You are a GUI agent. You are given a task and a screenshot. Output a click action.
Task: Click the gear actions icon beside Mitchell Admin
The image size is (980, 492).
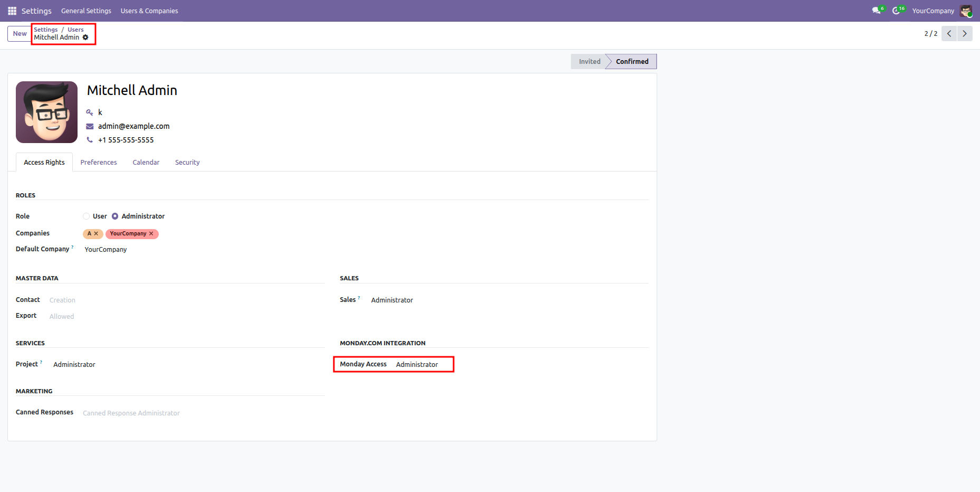[85, 37]
